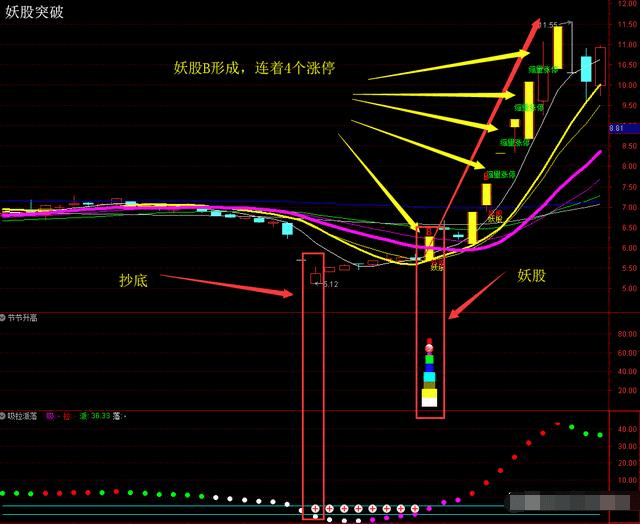
Task: Select the last hollow red candlestick
Action: pyautogui.click(x=600, y=67)
